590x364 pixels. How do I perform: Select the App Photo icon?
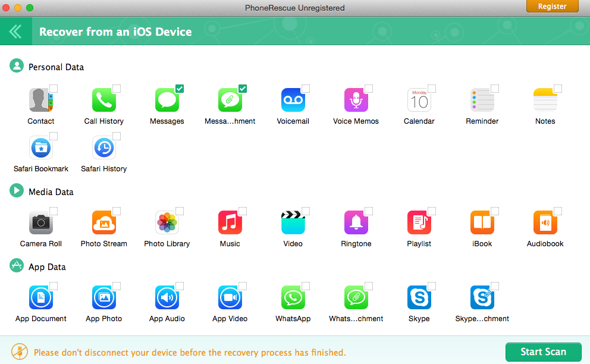[104, 297]
